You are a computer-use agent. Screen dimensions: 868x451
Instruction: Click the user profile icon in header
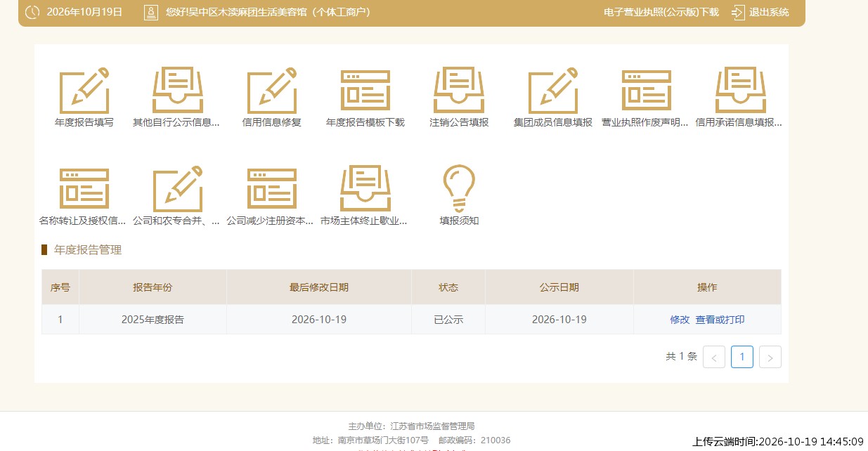coord(151,13)
